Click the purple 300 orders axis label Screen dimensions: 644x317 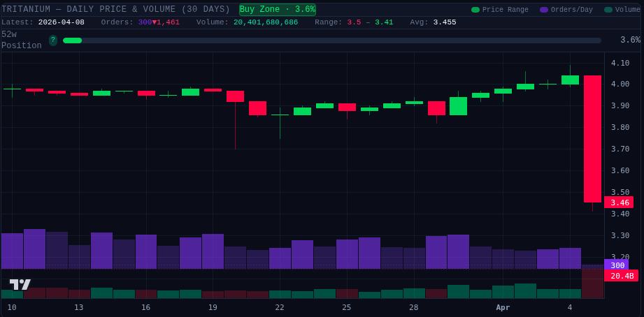pyautogui.click(x=617, y=265)
